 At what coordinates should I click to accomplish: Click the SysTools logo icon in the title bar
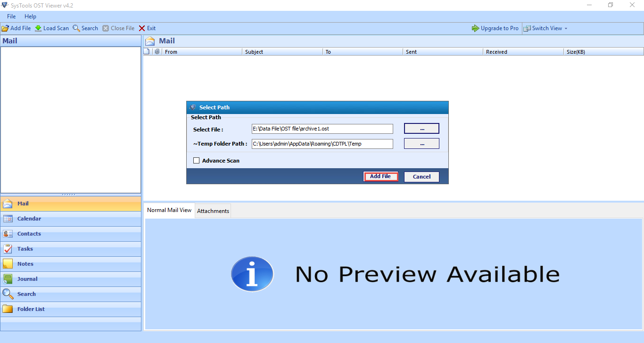click(x=4, y=5)
